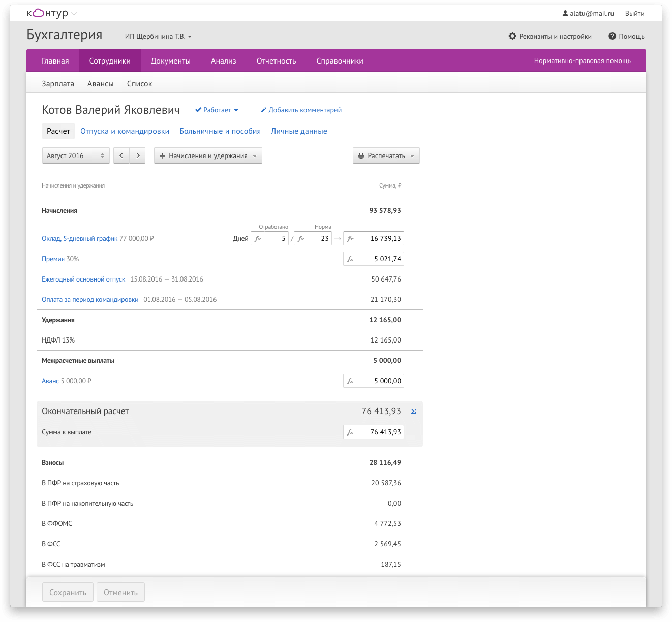Switch to the Главная menu tab
The image size is (672, 622).
[x=55, y=61]
